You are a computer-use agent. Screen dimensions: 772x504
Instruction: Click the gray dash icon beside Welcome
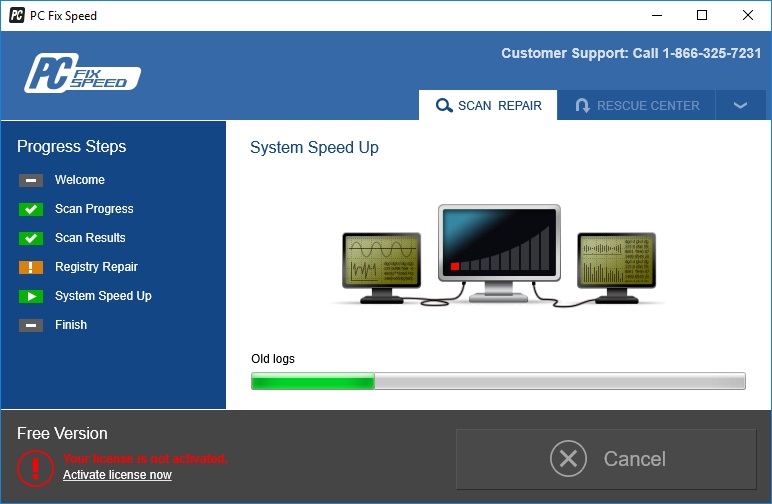(31, 180)
